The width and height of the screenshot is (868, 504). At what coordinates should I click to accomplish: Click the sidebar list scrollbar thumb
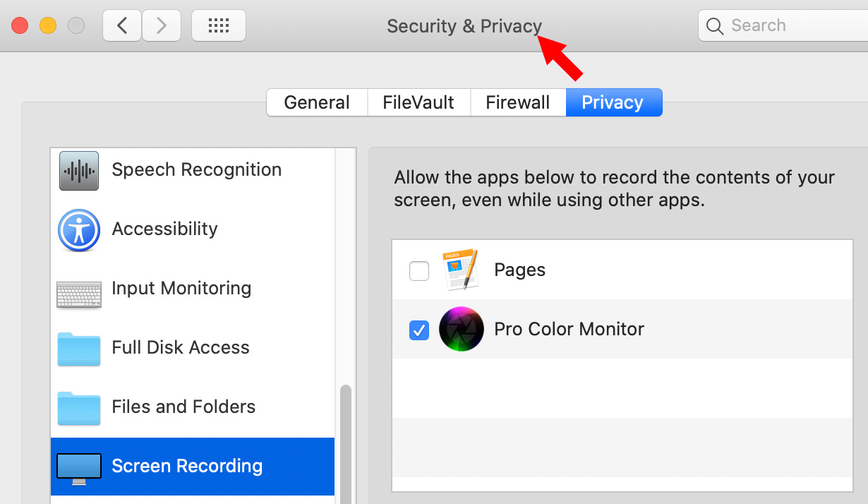tap(346, 445)
